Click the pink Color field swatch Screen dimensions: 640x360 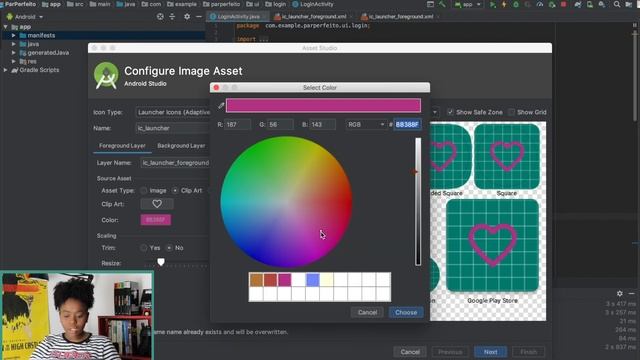[156, 220]
